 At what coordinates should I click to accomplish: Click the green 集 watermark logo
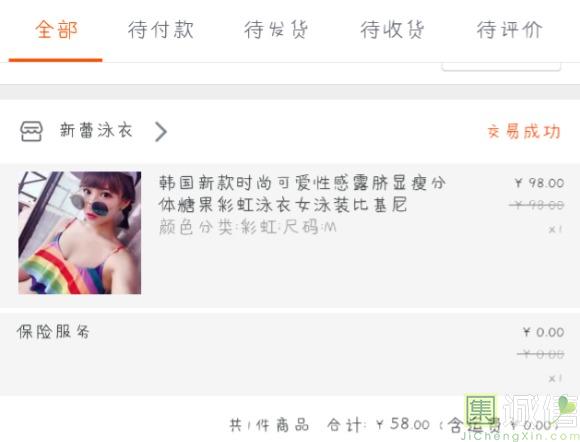point(481,409)
